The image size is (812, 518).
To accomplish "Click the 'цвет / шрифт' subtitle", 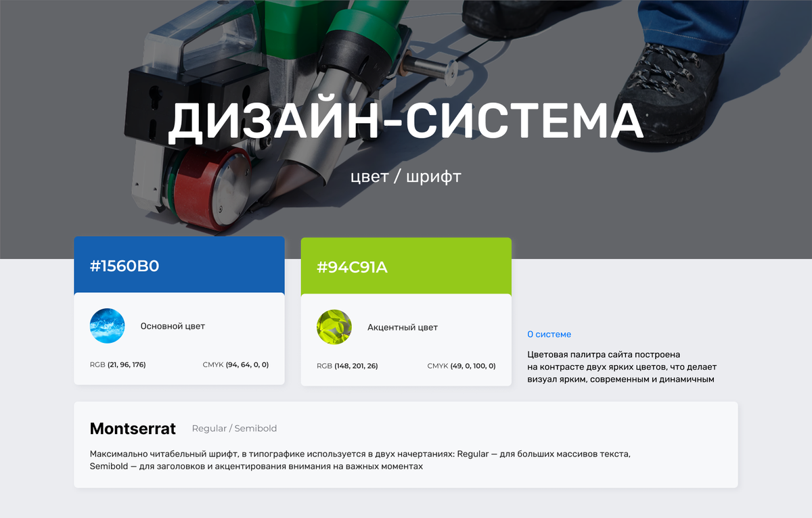I will (x=406, y=176).
